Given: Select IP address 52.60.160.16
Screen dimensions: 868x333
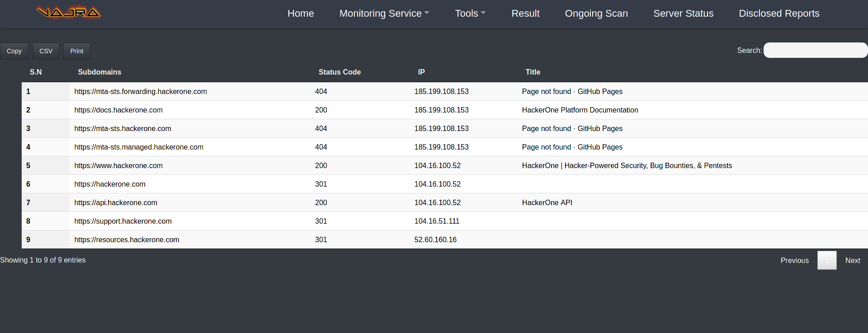Looking at the screenshot, I should (x=435, y=239).
